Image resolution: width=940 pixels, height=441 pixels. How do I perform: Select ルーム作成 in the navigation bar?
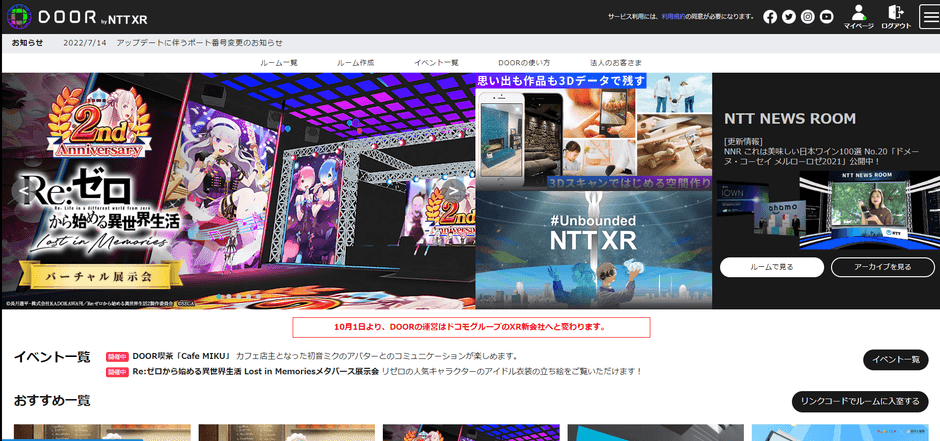(x=356, y=63)
